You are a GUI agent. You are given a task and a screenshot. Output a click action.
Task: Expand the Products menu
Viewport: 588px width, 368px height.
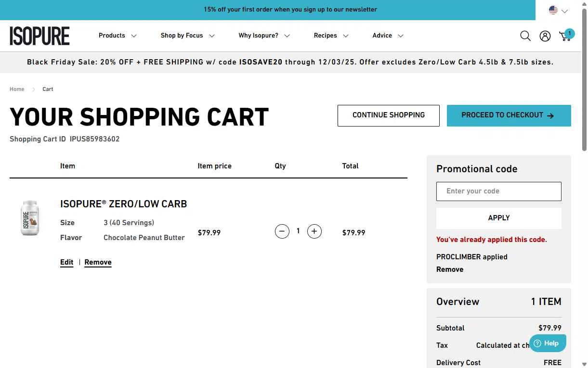point(118,36)
